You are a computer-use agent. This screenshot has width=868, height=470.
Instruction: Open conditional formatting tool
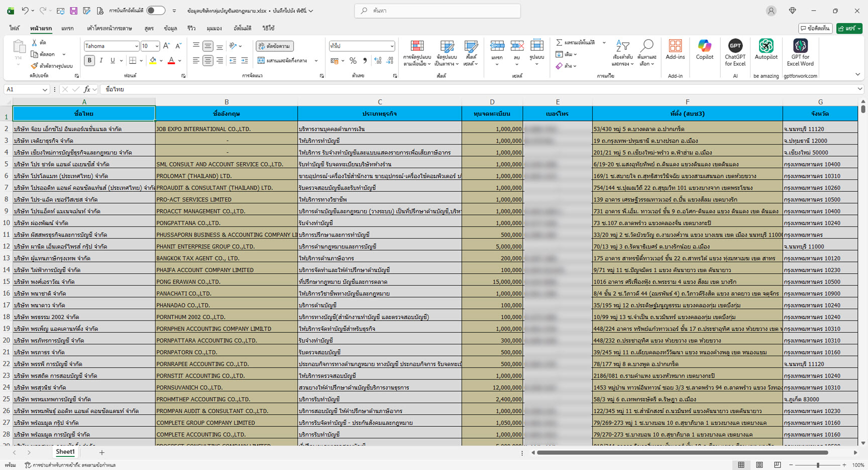417,52
